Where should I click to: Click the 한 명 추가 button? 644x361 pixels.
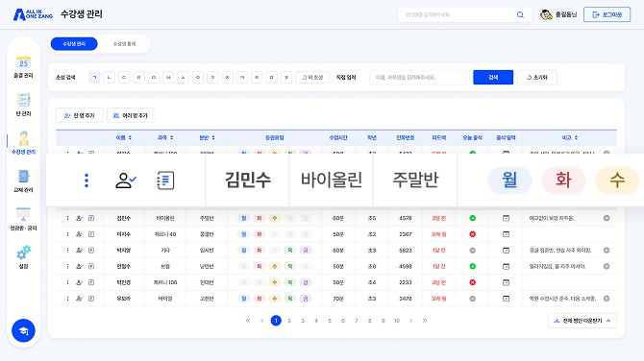79,115
